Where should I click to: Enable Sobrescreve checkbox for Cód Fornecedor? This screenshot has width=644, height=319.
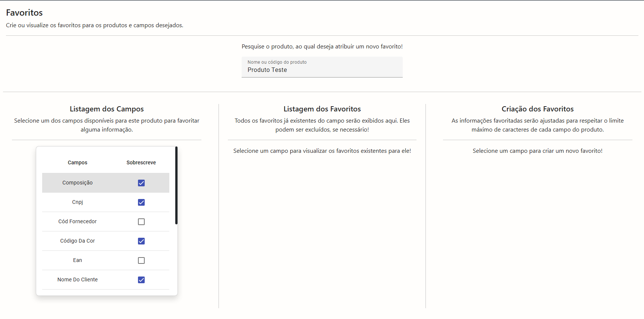141,222
